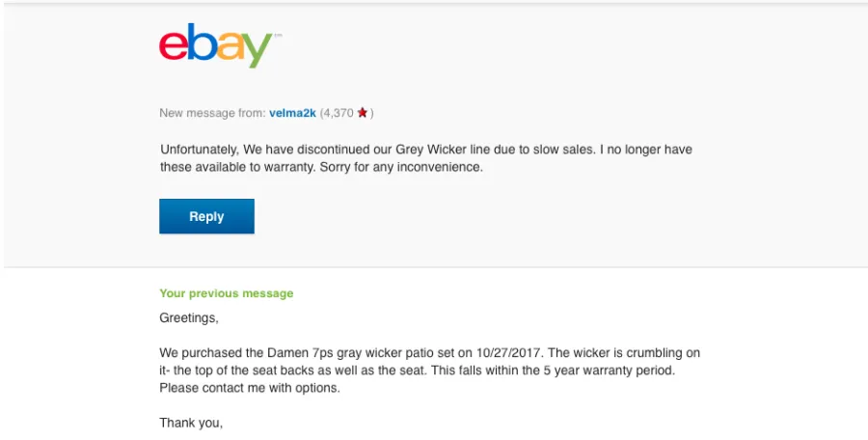The width and height of the screenshot is (868, 440).
Task: Open the velma2k seller profile link
Action: click(292, 113)
